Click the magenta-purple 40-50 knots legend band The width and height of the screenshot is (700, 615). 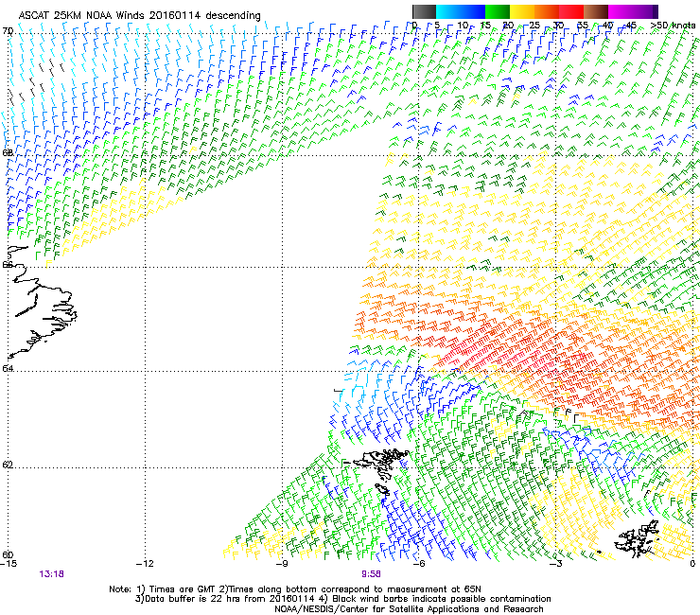633,11
